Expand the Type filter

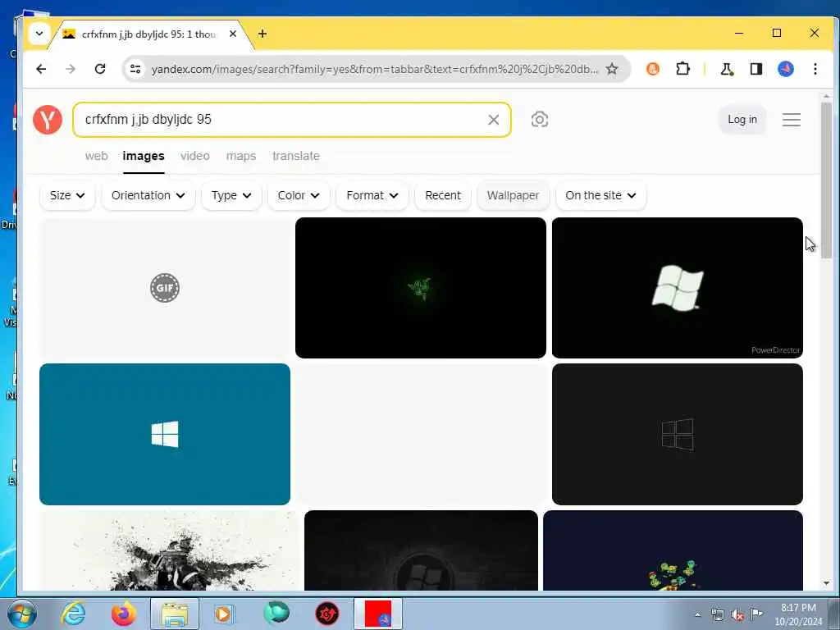click(x=231, y=195)
